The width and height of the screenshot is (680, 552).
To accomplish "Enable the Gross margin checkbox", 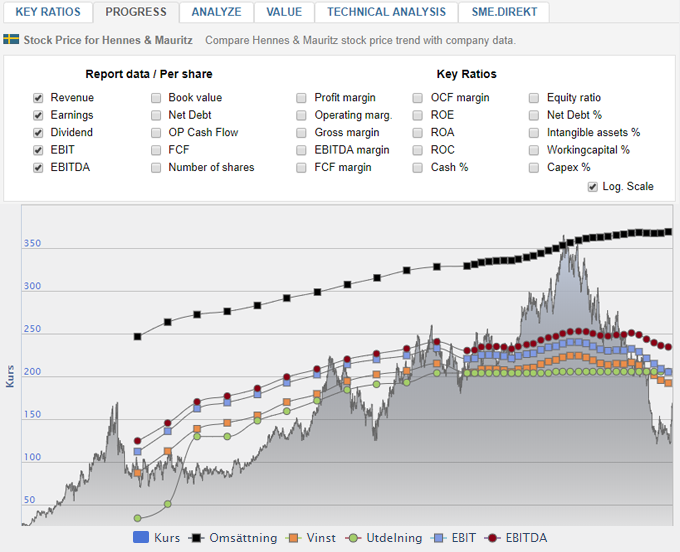I will 301,133.
